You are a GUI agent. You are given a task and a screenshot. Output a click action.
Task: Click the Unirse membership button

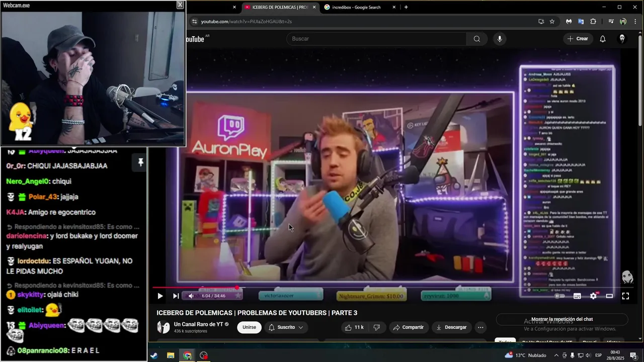pyautogui.click(x=249, y=327)
